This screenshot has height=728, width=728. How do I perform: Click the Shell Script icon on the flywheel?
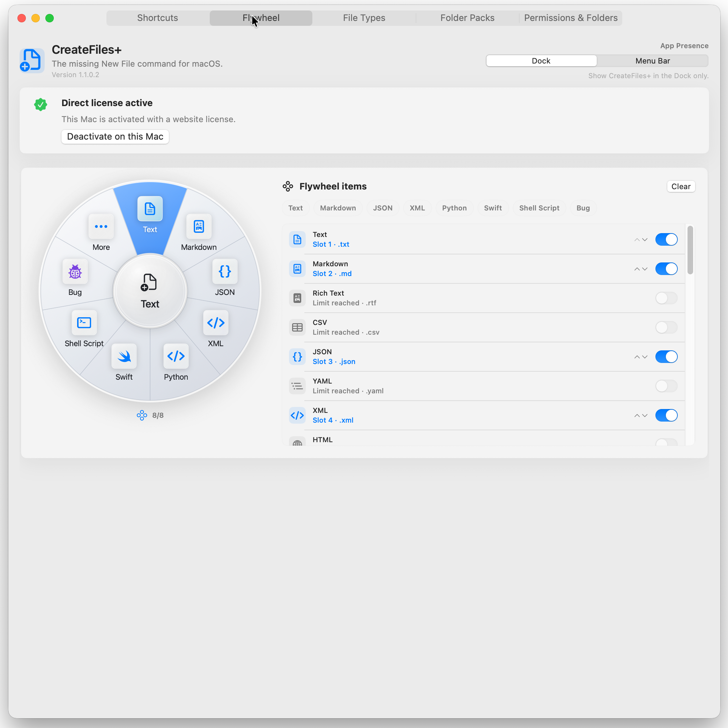[x=84, y=322]
